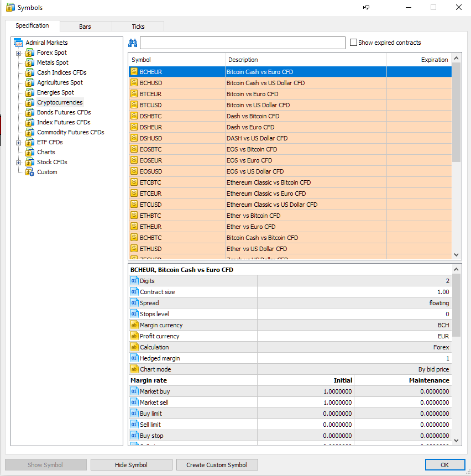Expand the ETF CFDs tree node
471x476 pixels.
(x=18, y=143)
